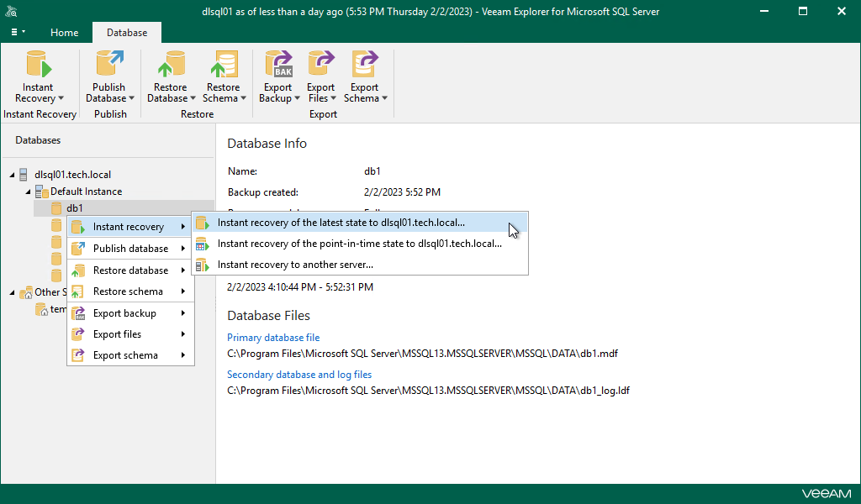This screenshot has height=504, width=861.
Task: Open the Instant Recovery dropdown arrow
Action: point(61,99)
